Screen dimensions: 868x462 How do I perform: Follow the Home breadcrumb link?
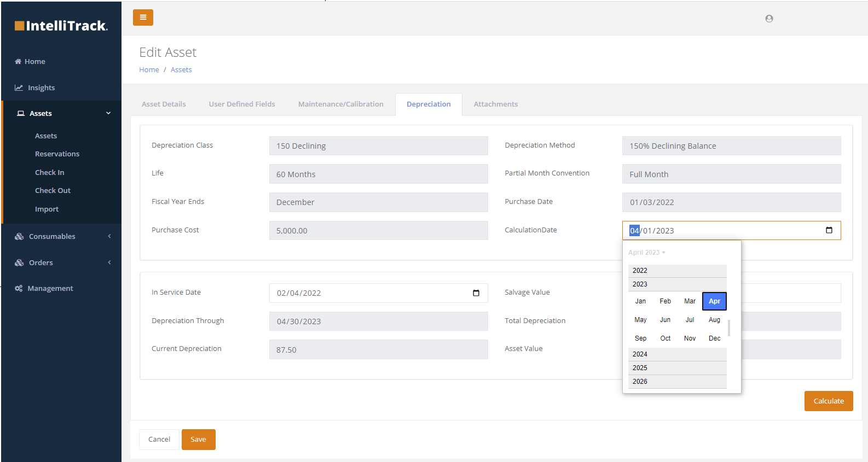tap(149, 69)
